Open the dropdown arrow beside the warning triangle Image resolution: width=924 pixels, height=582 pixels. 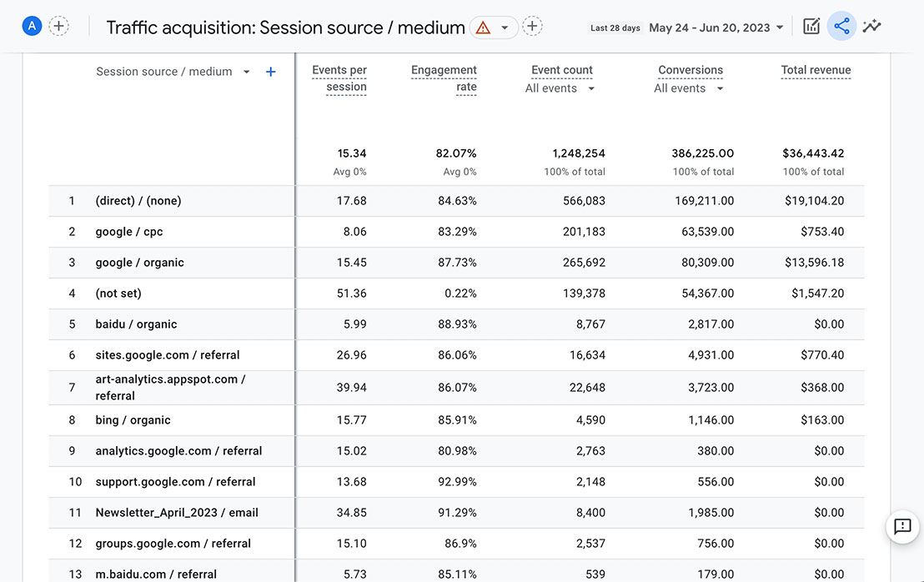(x=505, y=28)
